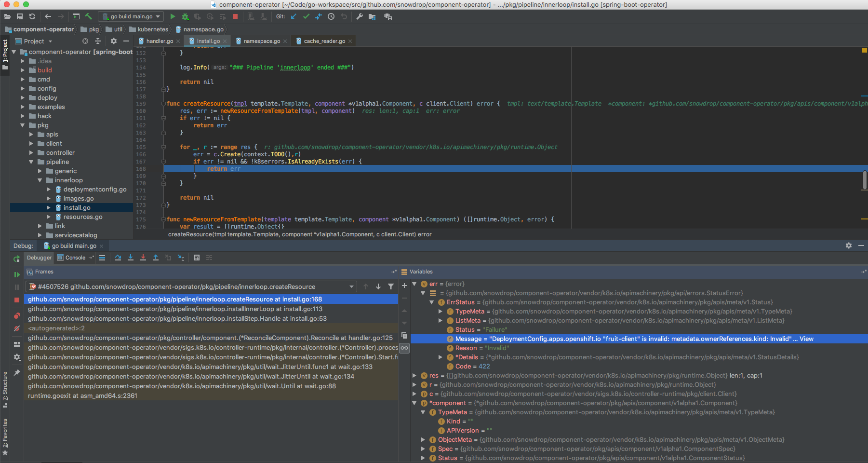Image resolution: width=868 pixels, height=463 pixels.
Task: Show Git history clock icon
Action: point(331,16)
